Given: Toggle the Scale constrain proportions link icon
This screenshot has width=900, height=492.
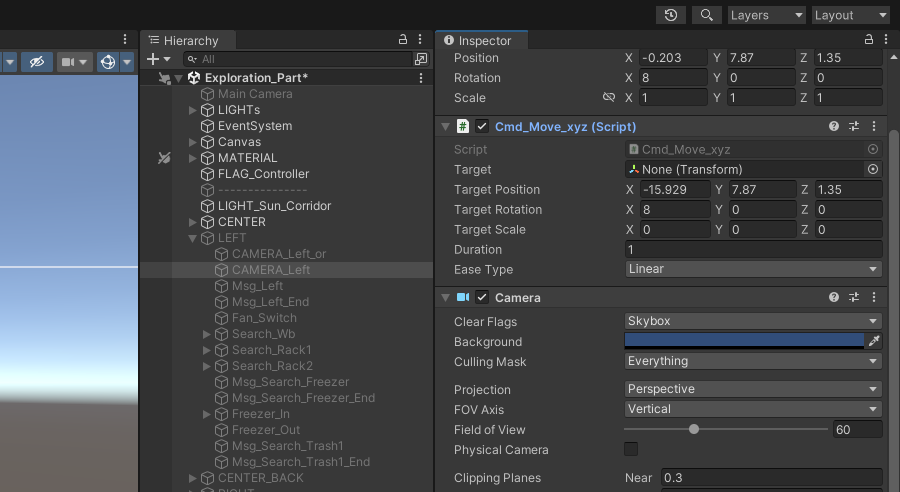Looking at the screenshot, I should click(608, 98).
